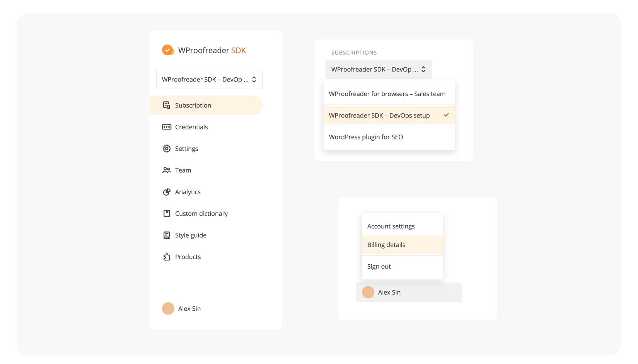Click sidebar selector up-down chevron arrows

(254, 79)
